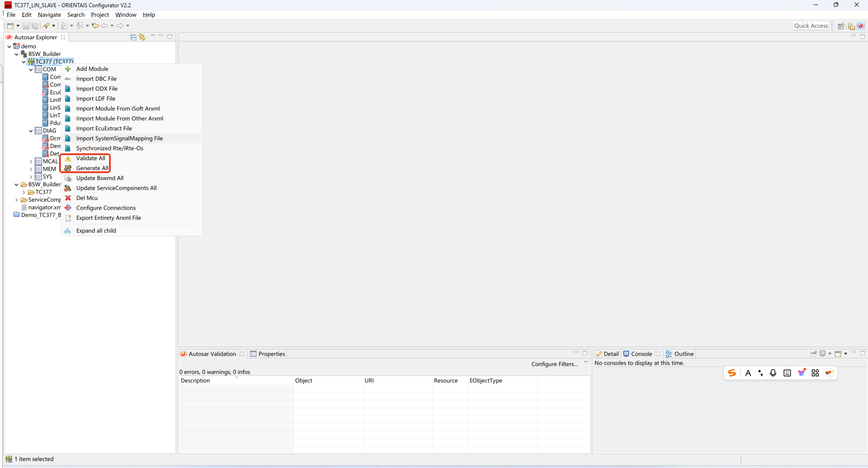Click Del Mcu in context menu
Viewport: 868px width, 468px height.
(x=86, y=198)
